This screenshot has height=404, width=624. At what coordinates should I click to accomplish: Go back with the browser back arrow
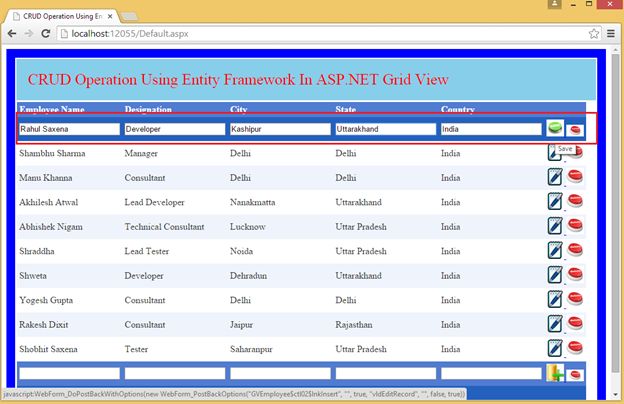point(12,33)
